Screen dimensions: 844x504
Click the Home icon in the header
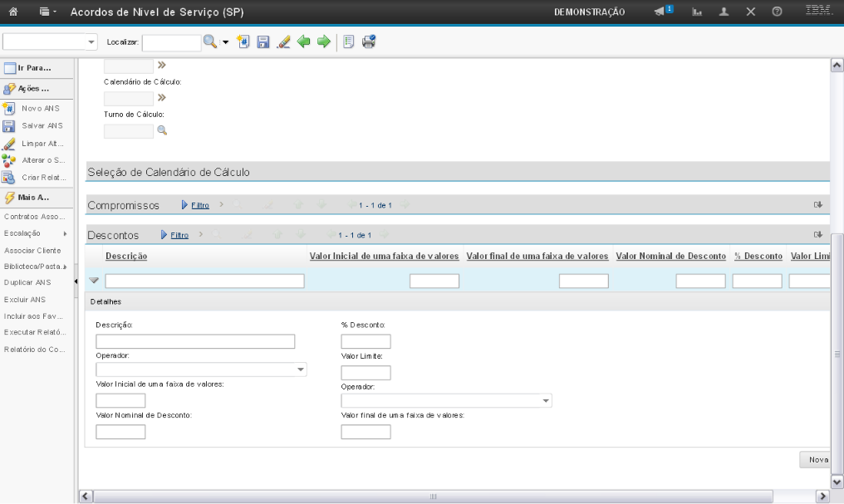pos(14,13)
